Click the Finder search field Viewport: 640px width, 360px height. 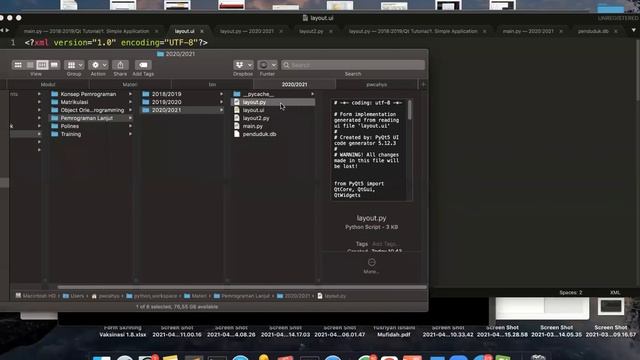[353, 65]
